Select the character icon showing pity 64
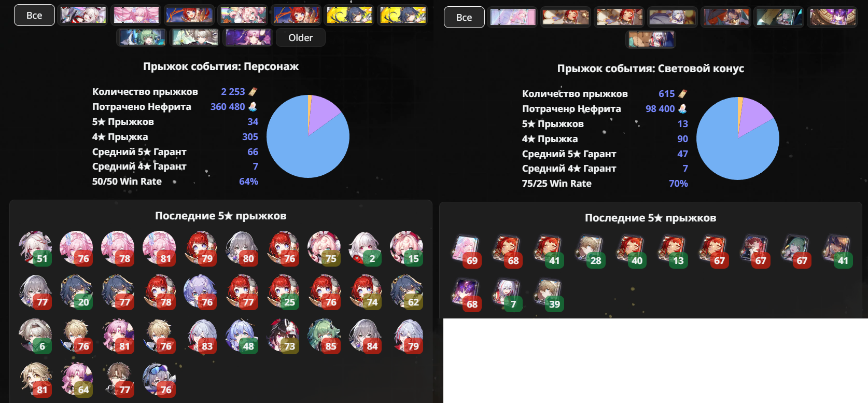The height and width of the screenshot is (403, 868). (x=77, y=379)
